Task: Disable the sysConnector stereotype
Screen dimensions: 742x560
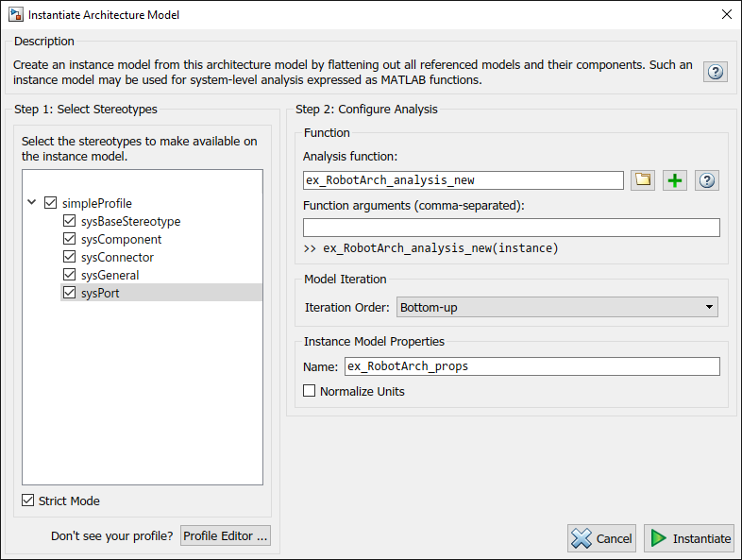Action: point(69,257)
